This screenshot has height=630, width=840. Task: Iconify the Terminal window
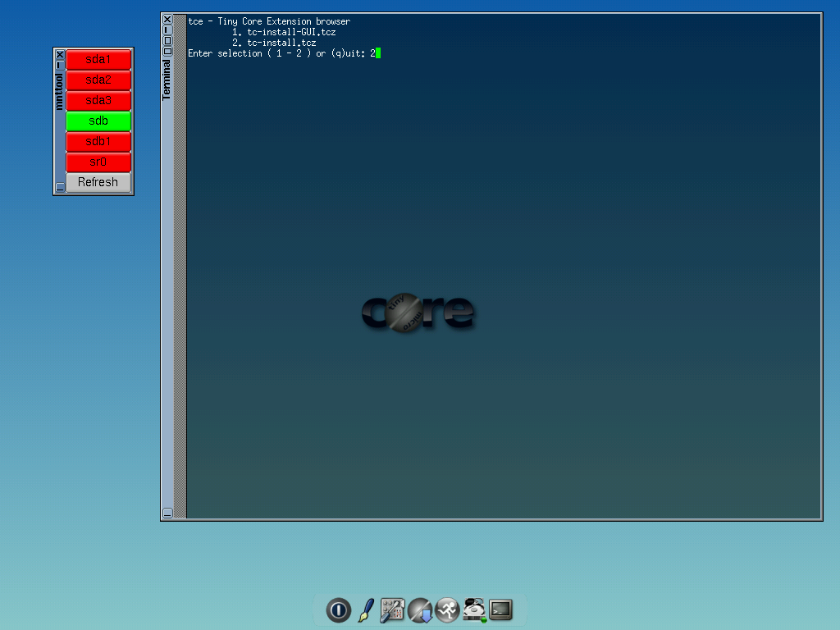pyautogui.click(x=167, y=30)
